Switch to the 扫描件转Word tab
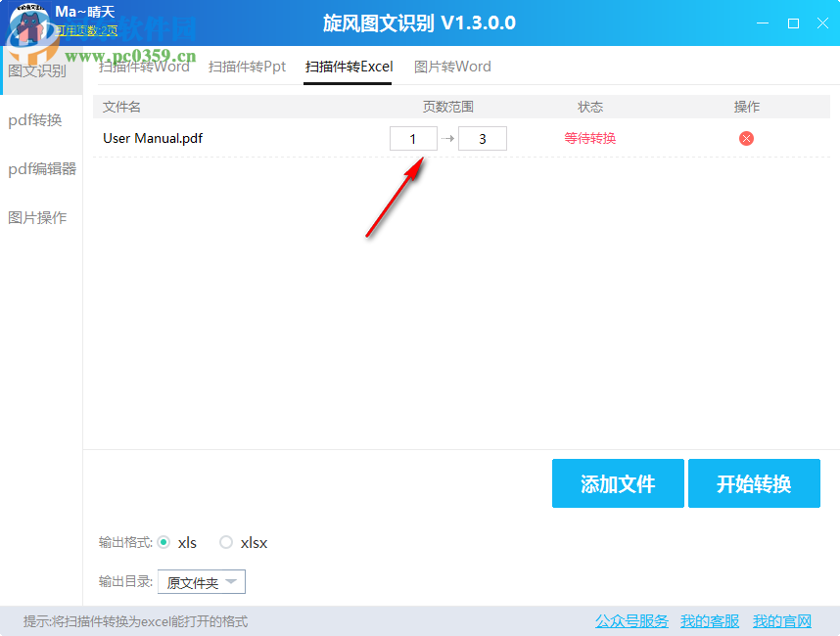Screen dimensions: 840x636 (x=142, y=68)
